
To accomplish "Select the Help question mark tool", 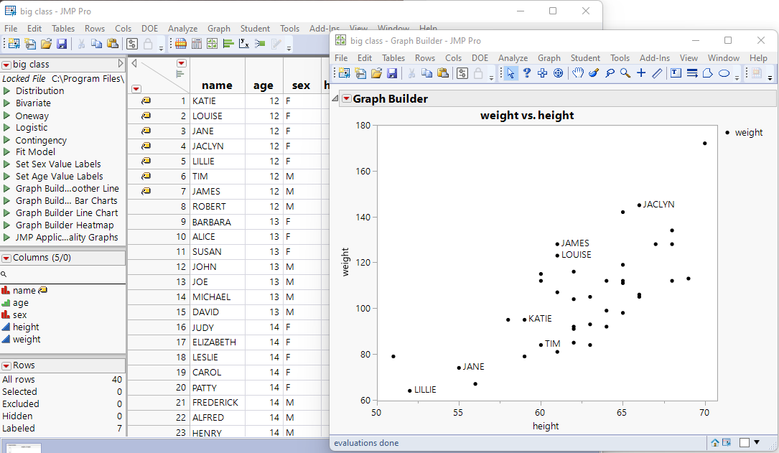I will [527, 73].
